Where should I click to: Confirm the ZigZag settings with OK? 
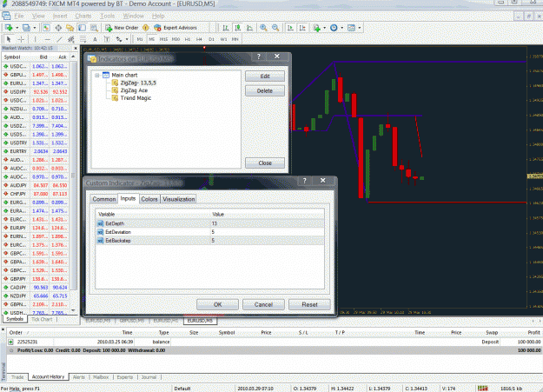click(x=217, y=304)
